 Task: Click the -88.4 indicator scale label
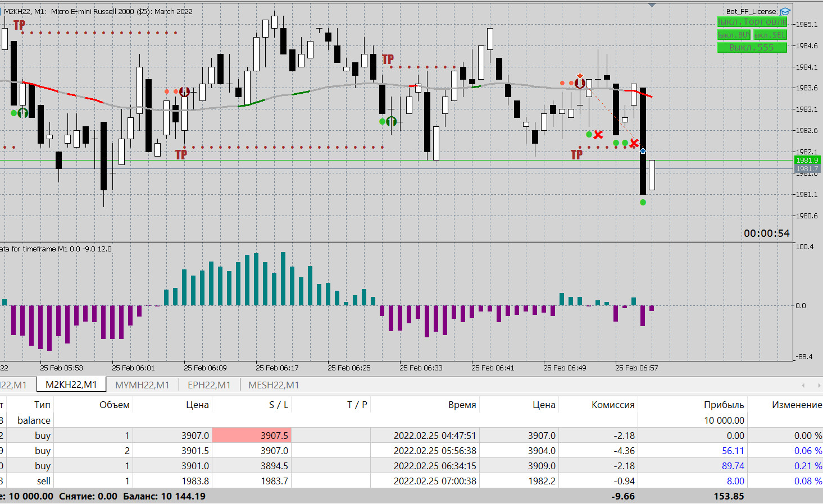pyautogui.click(x=804, y=357)
